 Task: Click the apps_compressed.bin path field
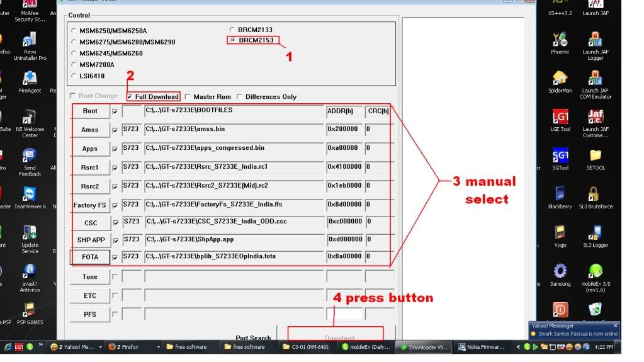point(234,148)
